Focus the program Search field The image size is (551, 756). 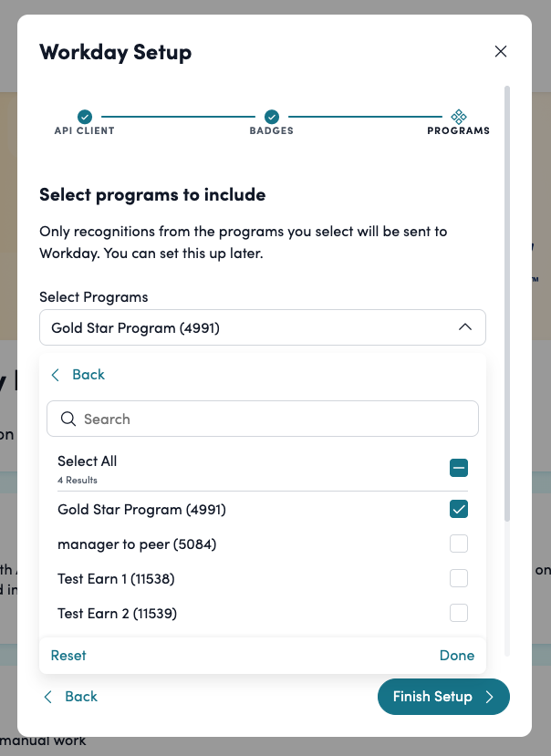274,419
